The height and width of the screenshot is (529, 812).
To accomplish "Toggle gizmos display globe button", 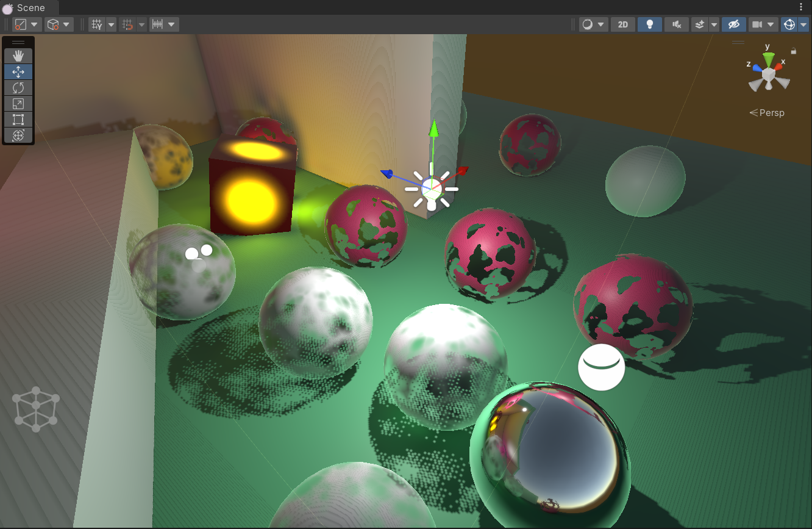I will tap(789, 24).
